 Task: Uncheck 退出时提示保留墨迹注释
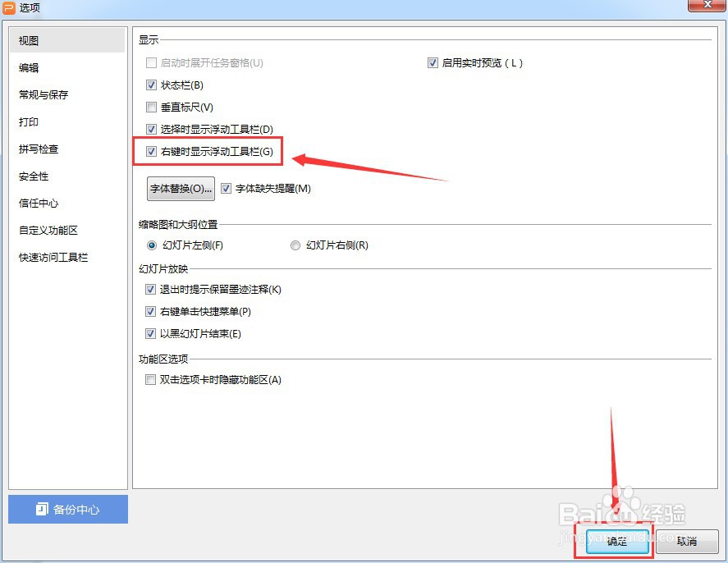click(x=150, y=289)
